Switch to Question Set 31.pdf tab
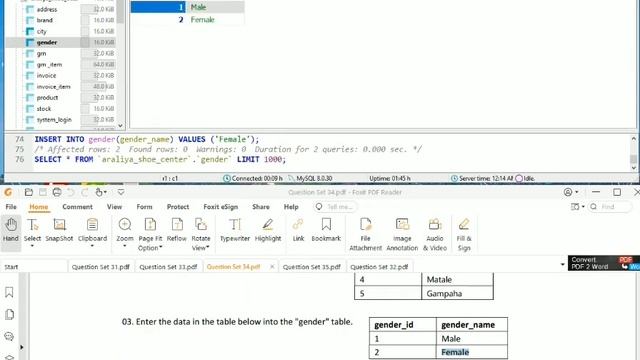 point(100,267)
